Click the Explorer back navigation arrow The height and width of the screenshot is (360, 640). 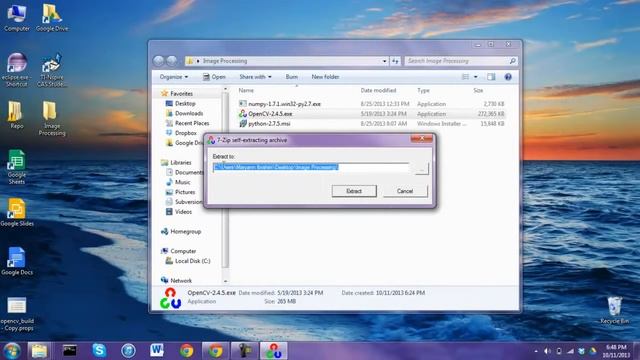(x=159, y=61)
